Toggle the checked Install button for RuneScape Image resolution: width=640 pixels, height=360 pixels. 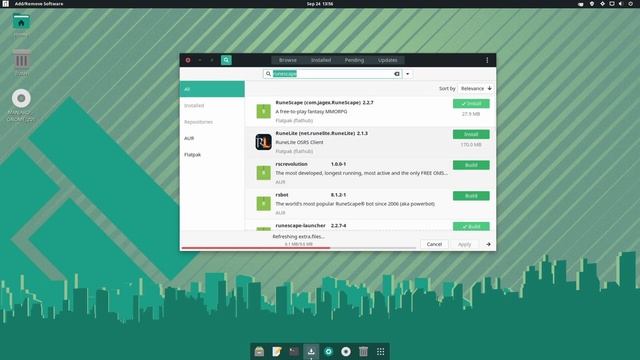coord(471,104)
